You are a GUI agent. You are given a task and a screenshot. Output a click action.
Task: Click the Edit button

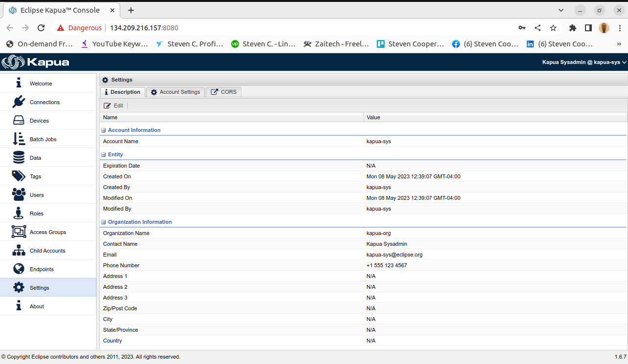pos(113,106)
